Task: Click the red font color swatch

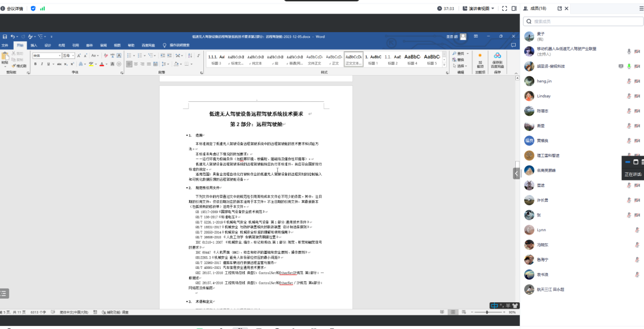Action: point(102,64)
